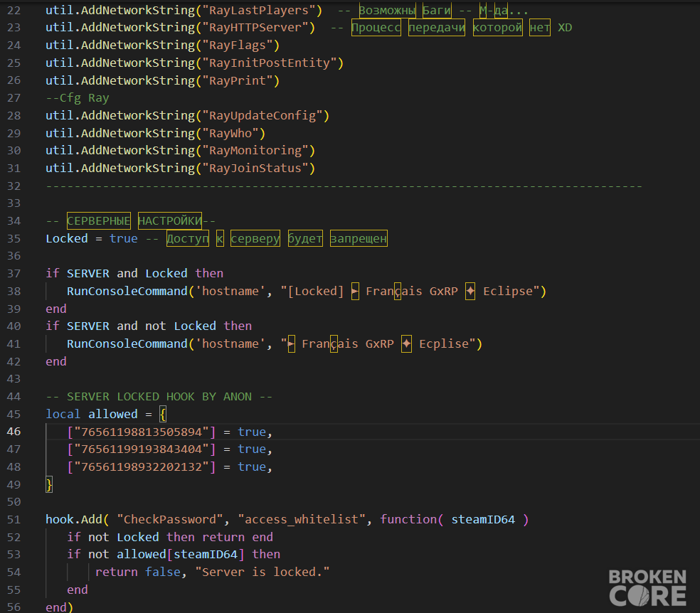Click the "--Cfg Ray" comment
The width and height of the screenshot is (700, 613).
click(78, 97)
